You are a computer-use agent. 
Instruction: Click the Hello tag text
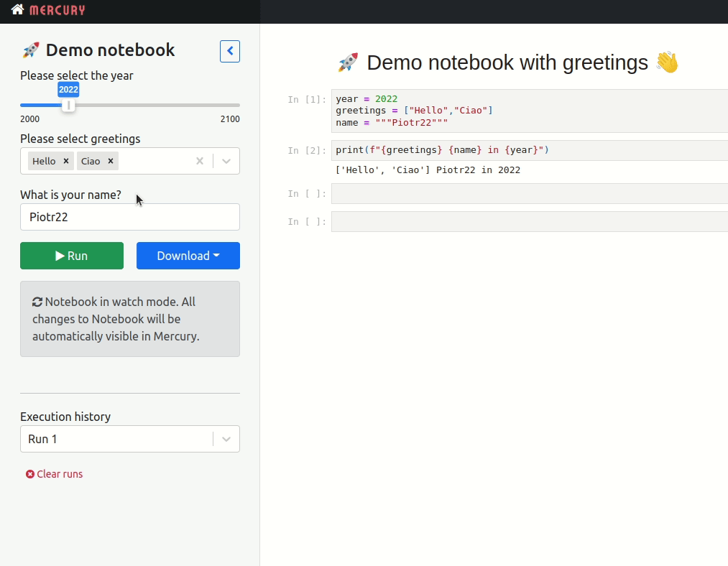[44, 161]
